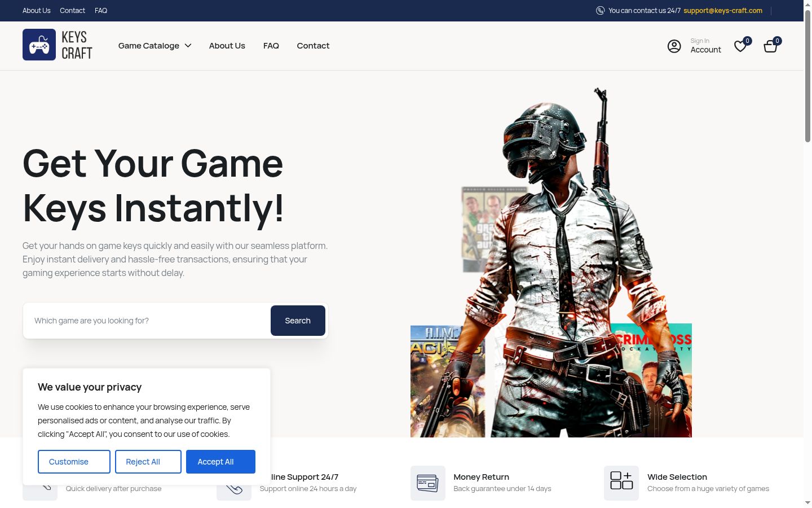Click the support@keys-craft.com email link

click(x=723, y=11)
